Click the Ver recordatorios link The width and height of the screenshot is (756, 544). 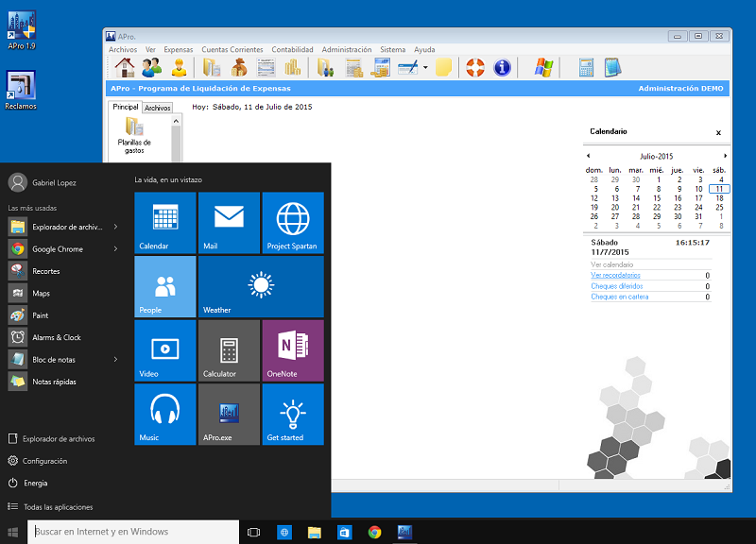[x=614, y=276]
